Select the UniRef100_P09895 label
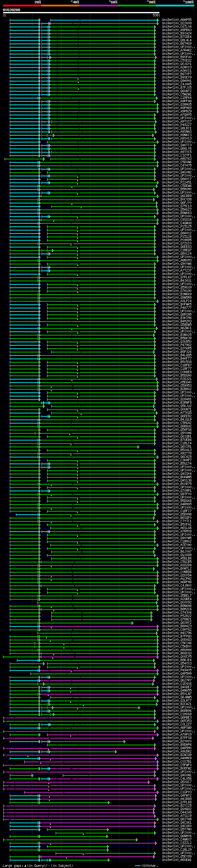 [x=177, y=240]
